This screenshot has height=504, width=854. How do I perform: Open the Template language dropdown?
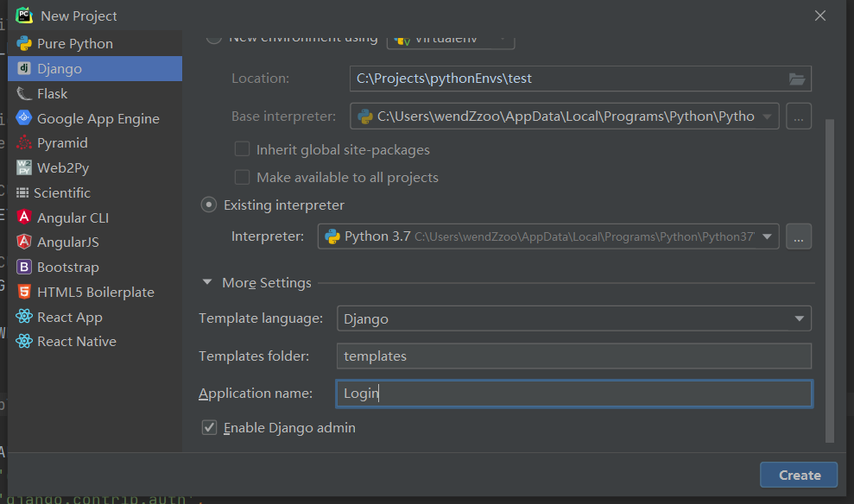574,318
